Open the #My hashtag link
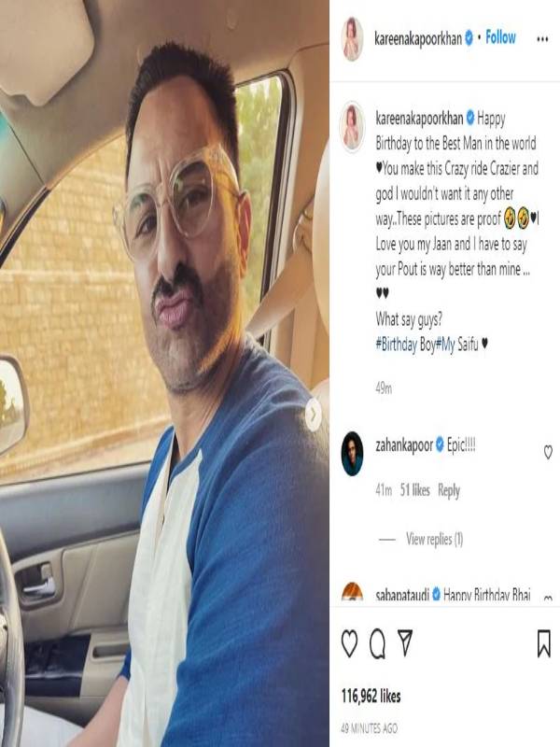Image resolution: width=560 pixels, height=747 pixels. coord(445,345)
